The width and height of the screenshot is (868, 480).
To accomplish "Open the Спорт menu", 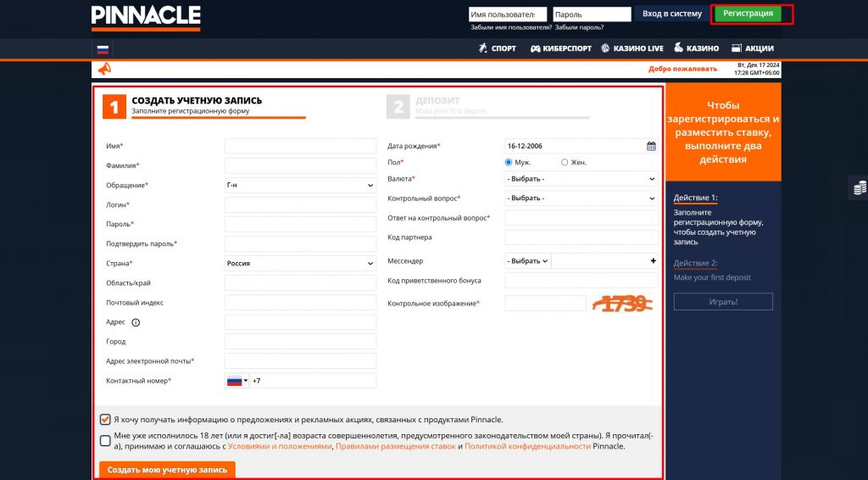I will click(x=497, y=48).
